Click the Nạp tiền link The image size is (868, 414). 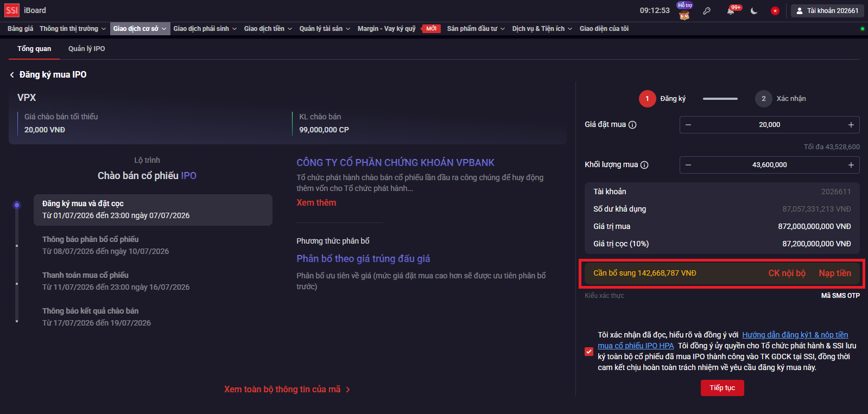[x=835, y=273]
